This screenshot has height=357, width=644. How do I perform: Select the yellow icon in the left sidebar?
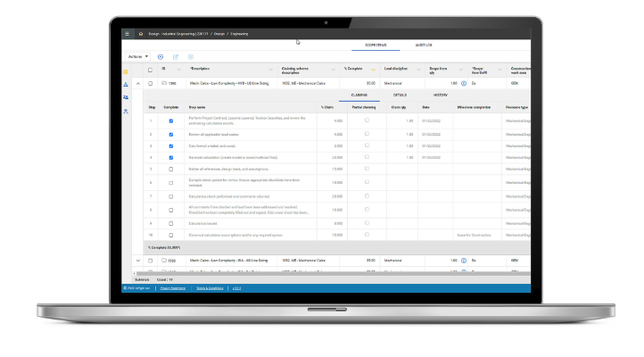pos(126,72)
